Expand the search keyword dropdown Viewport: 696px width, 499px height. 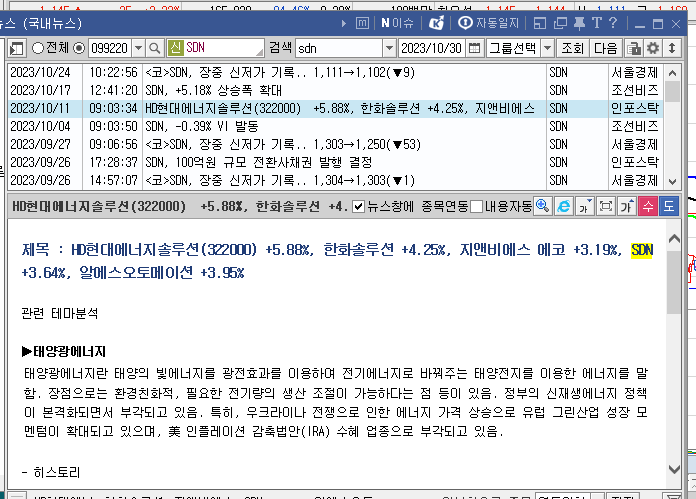point(389,48)
